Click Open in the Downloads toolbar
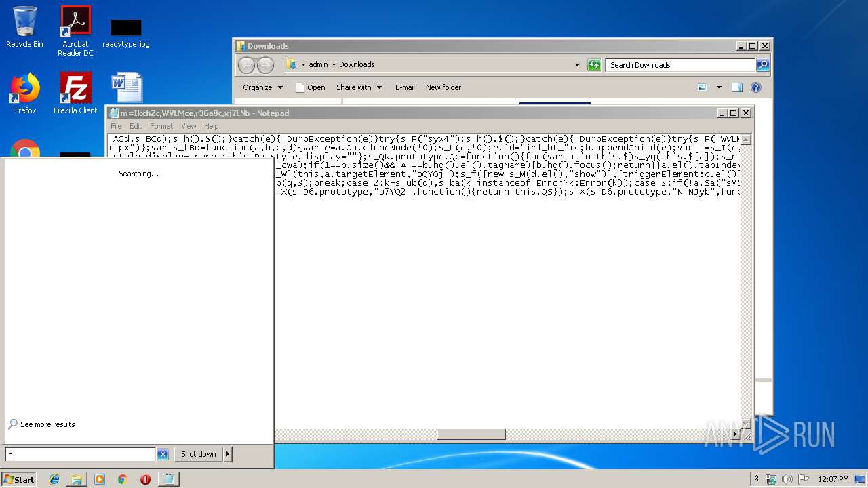 tap(310, 87)
